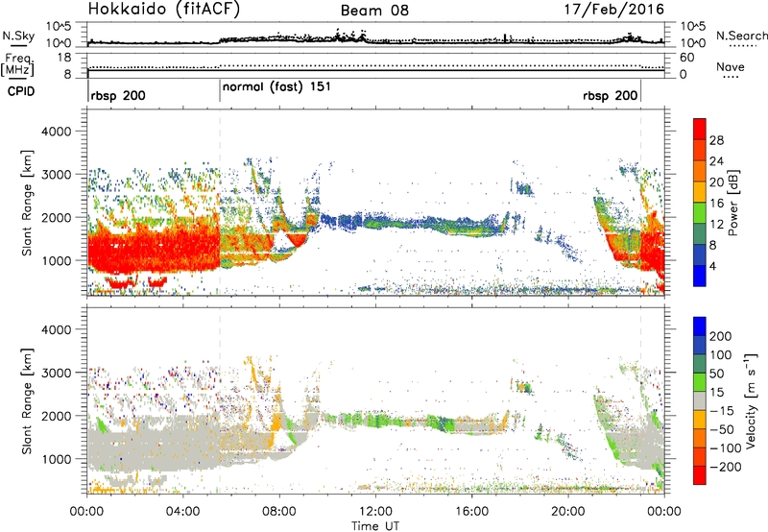This screenshot has width=768, height=532.
Task: Click 'Slant Range [km]' label of power panel
Action: (27, 204)
